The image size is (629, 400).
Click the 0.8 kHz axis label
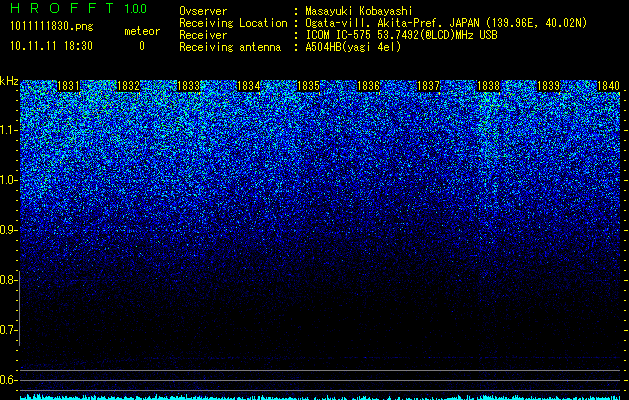coord(8,280)
